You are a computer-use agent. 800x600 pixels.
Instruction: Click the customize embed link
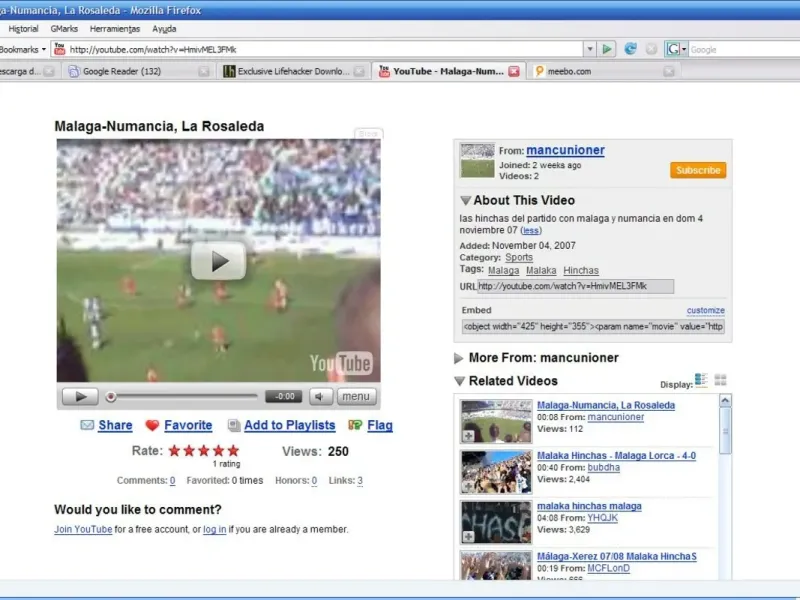(706, 310)
